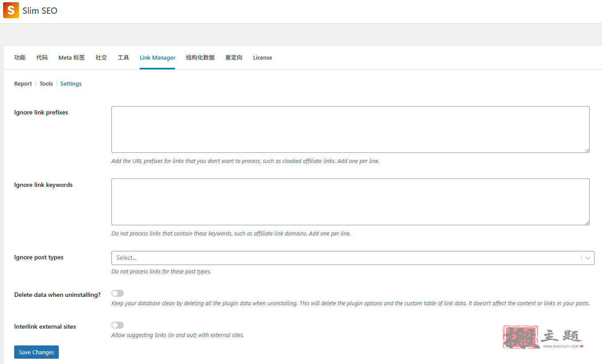Open the License tab
Screen dimensions: 602x364
(263, 57)
